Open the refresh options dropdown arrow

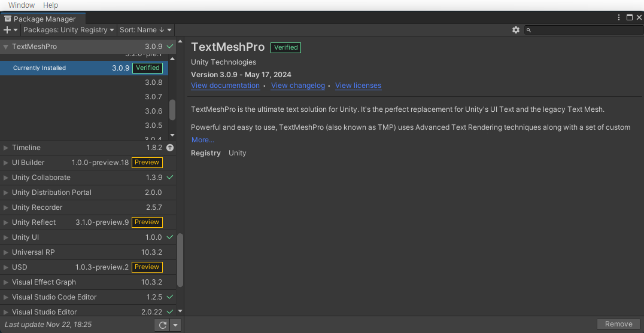click(176, 325)
